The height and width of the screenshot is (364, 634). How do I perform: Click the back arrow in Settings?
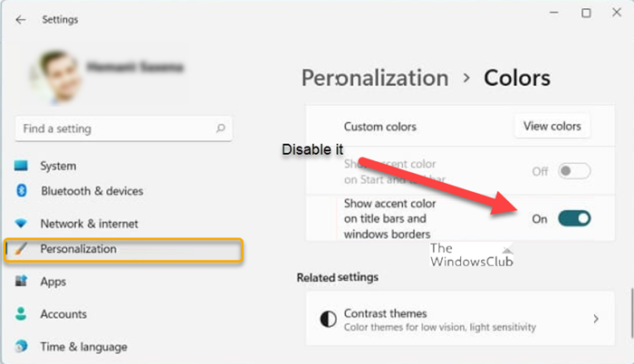(x=20, y=19)
